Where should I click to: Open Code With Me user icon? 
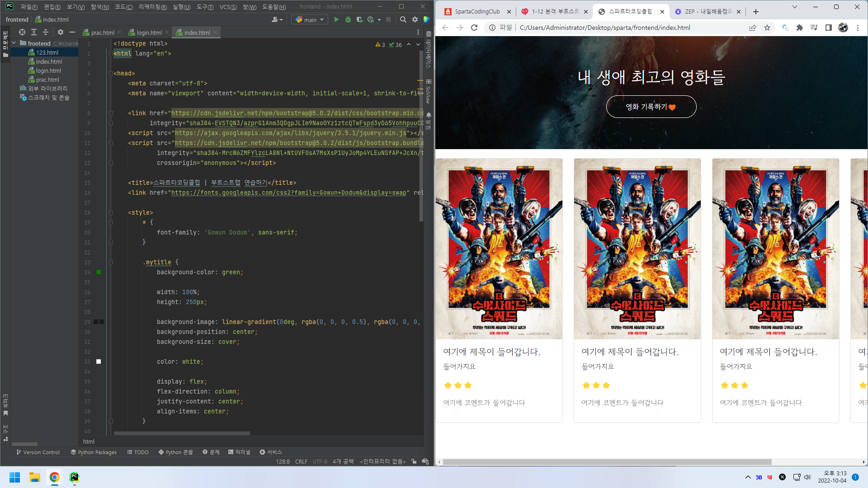coord(275,19)
